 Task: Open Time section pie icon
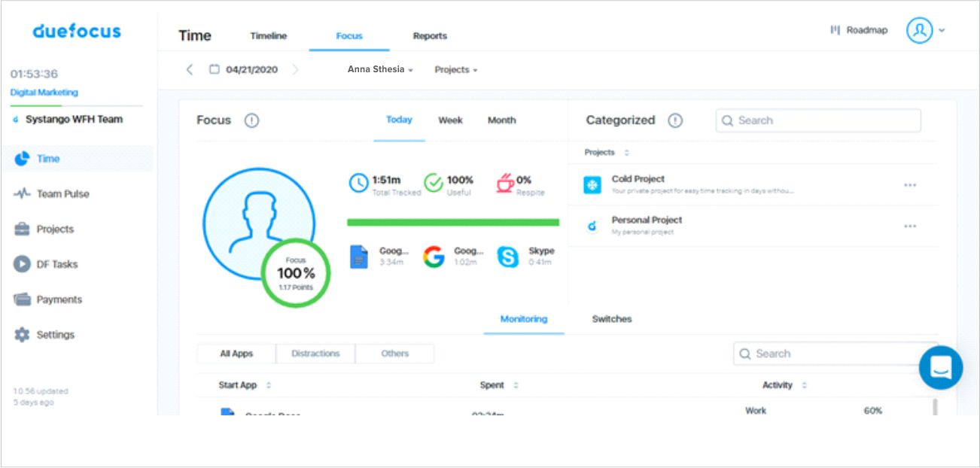click(22, 159)
